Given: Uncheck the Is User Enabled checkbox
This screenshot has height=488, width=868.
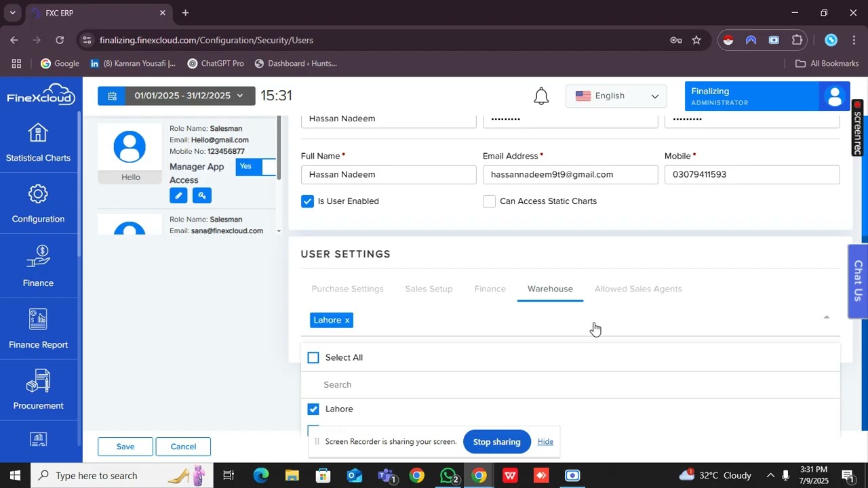Looking at the screenshot, I should tap(308, 201).
